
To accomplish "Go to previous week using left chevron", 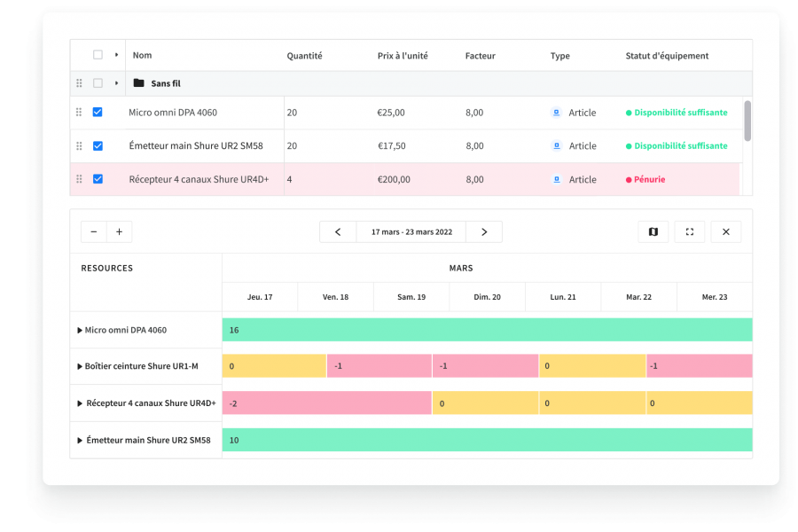I will click(x=338, y=232).
